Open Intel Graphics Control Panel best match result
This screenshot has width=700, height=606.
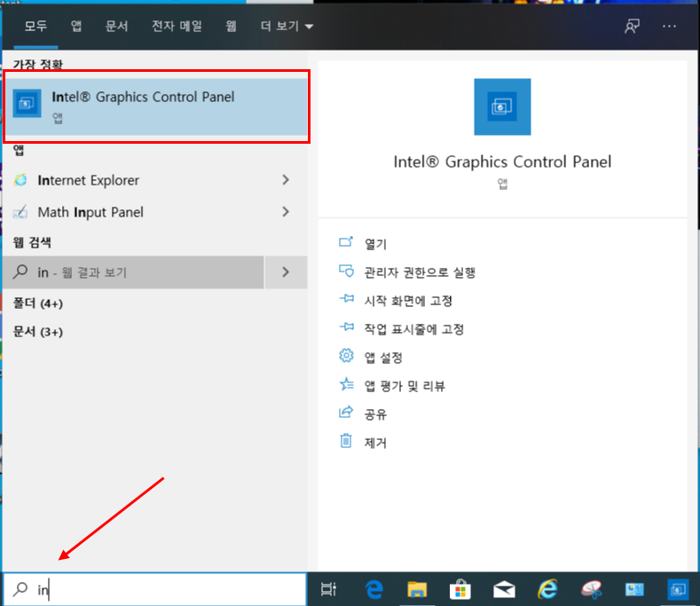[156, 106]
